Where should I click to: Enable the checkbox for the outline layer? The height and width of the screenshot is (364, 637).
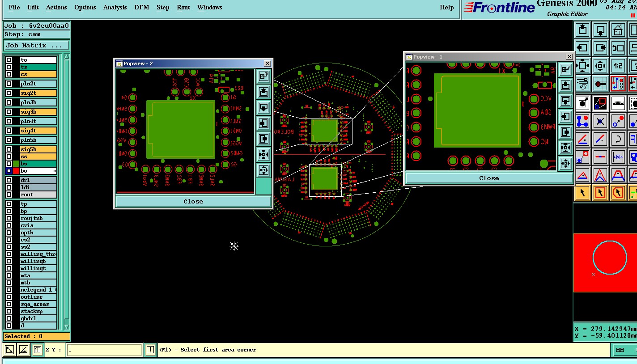click(9, 297)
